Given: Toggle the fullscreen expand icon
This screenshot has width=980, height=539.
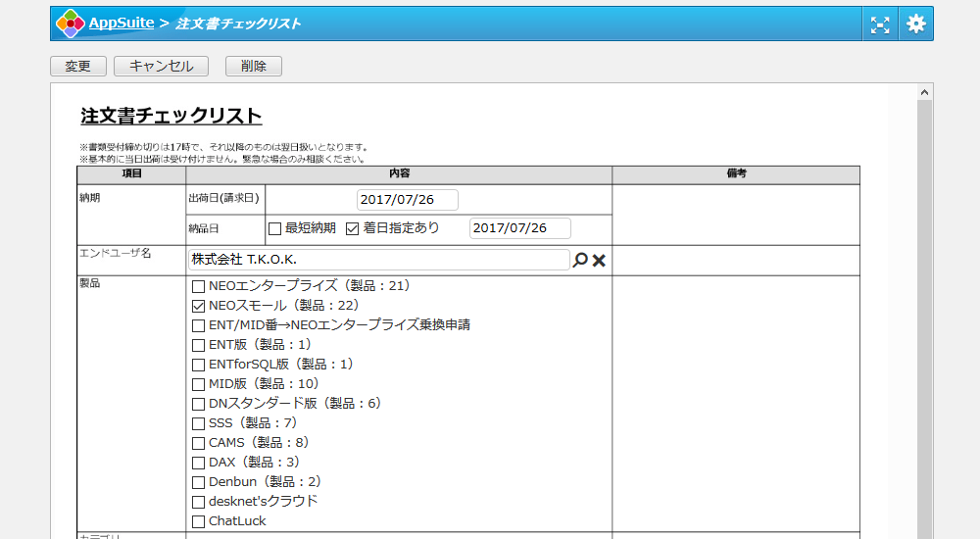Looking at the screenshot, I should pos(880,24).
